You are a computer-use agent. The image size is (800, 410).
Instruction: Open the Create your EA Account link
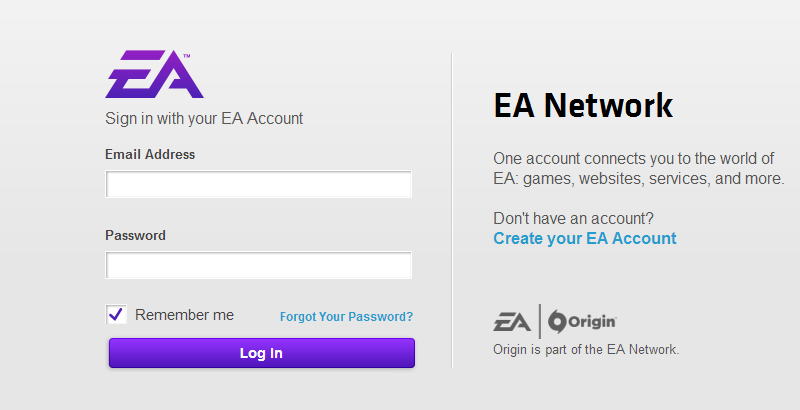[x=585, y=238]
